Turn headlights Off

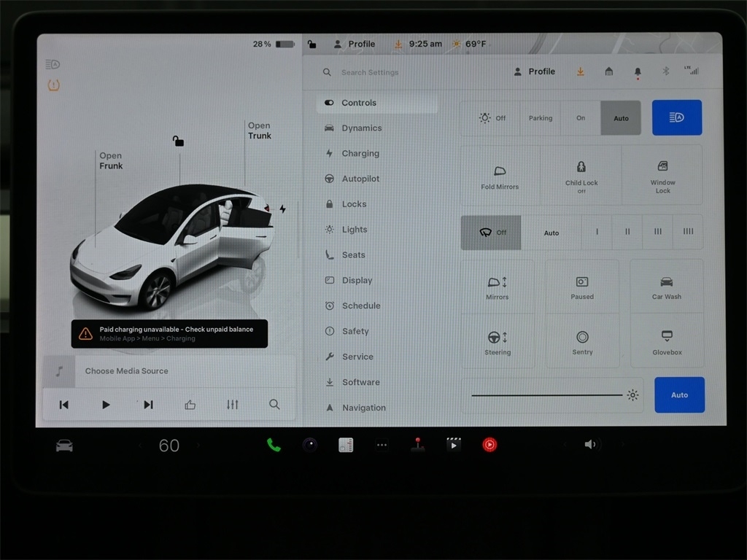(491, 117)
